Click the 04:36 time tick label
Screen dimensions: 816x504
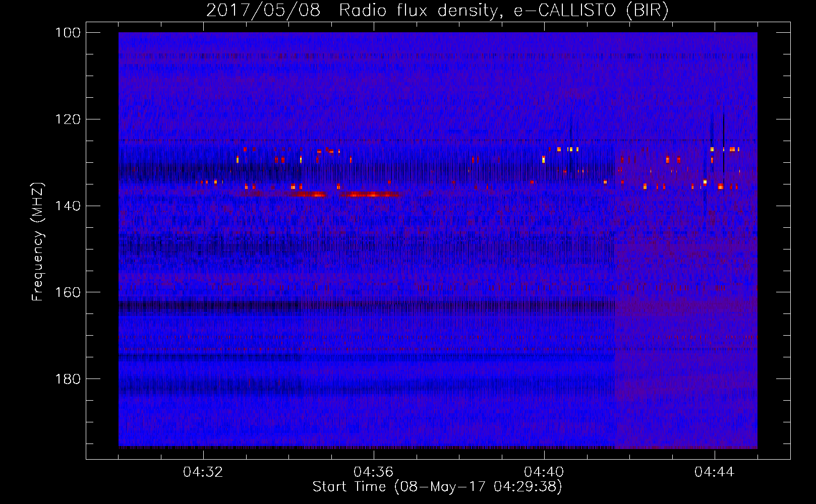[x=374, y=472]
